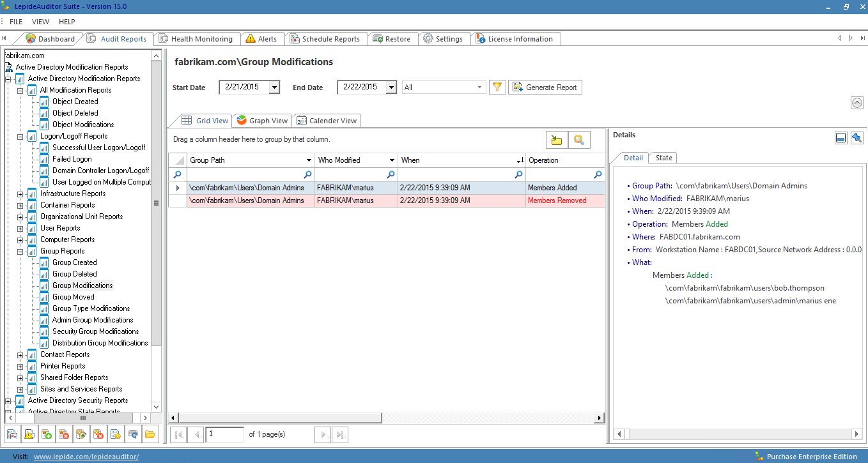Open the Start Date dropdown
868x463 pixels.
coord(274,87)
